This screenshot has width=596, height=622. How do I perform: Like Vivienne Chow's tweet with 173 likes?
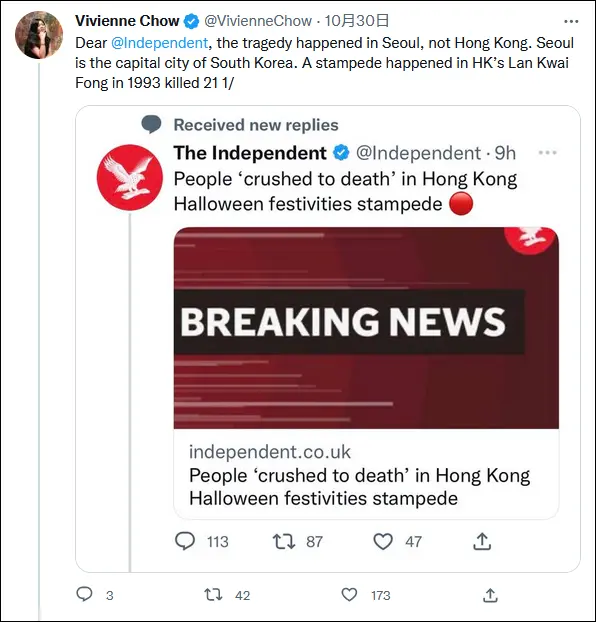point(349,595)
